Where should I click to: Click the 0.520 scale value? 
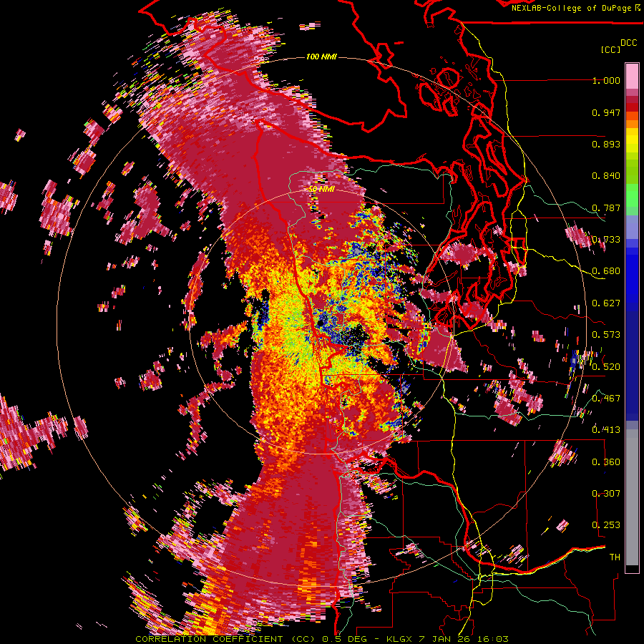coord(606,367)
